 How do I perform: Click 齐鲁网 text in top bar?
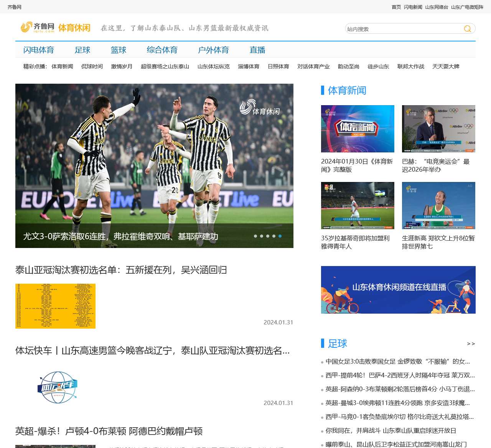point(15,7)
